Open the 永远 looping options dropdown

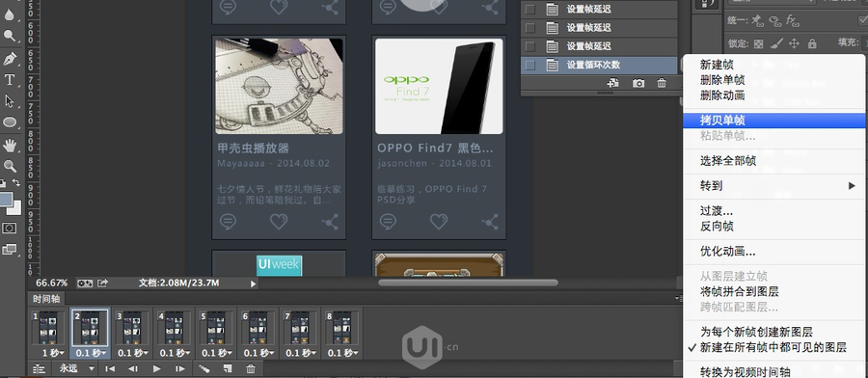pos(76,368)
